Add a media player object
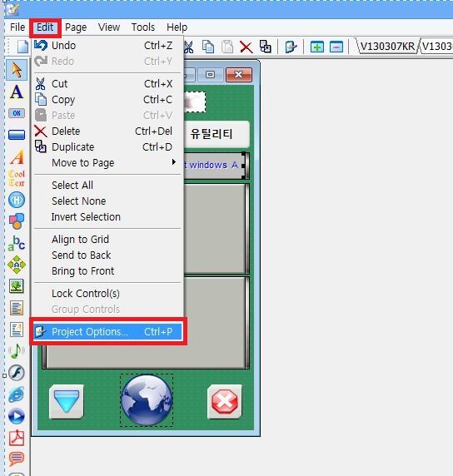 (x=17, y=416)
